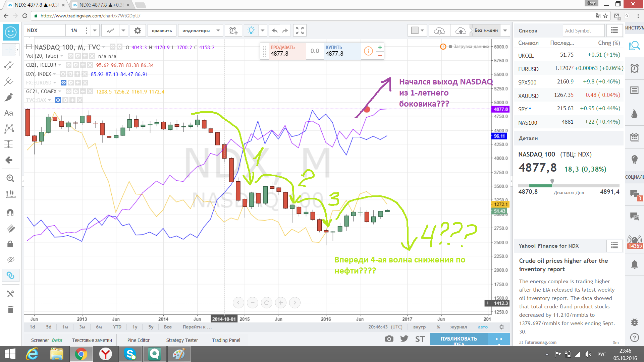The height and width of the screenshot is (362, 644).
Task: Click trash icon to remove drawings
Action: pyautogui.click(x=10, y=309)
